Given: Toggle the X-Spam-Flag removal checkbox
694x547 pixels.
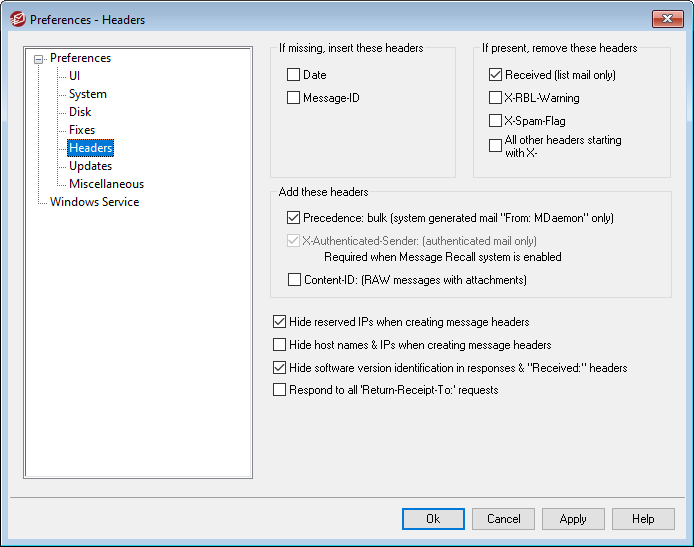Looking at the screenshot, I should 496,121.
